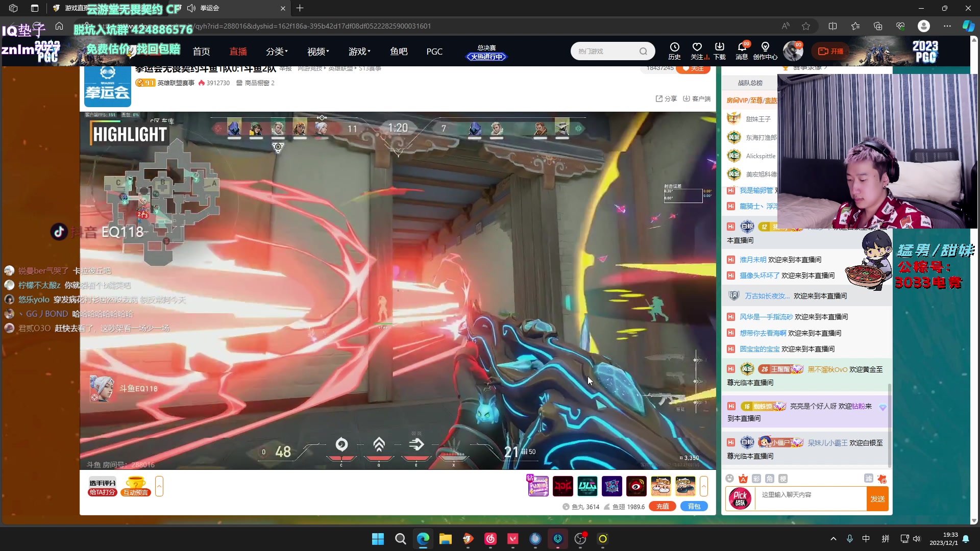Toggle browser split screen icon
This screenshot has height=551, width=980.
click(x=833, y=26)
